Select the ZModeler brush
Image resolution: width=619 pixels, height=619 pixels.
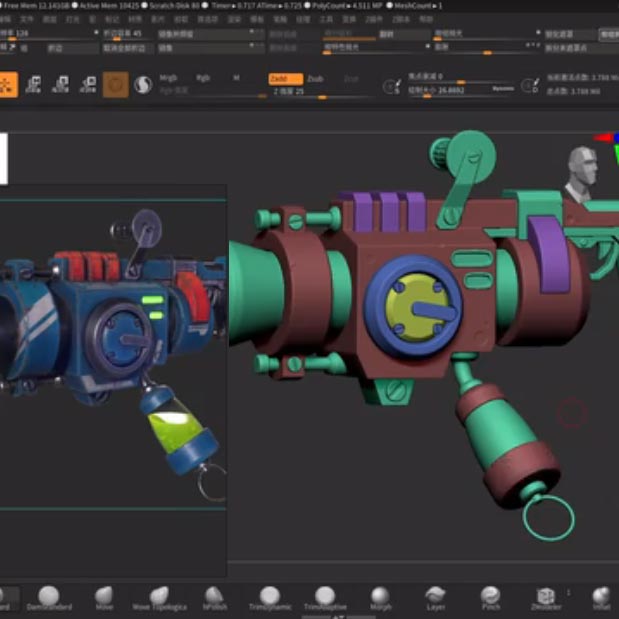coord(546,598)
